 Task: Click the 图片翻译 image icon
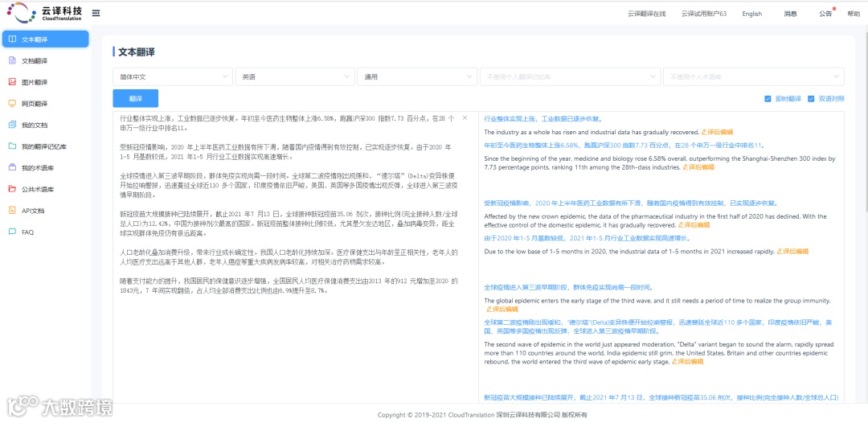point(12,82)
